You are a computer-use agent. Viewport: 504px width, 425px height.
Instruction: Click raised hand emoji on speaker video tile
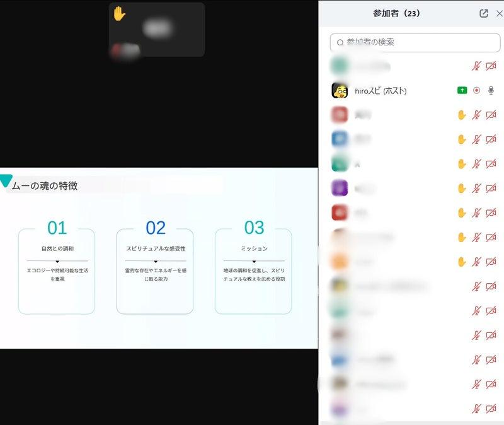point(120,14)
